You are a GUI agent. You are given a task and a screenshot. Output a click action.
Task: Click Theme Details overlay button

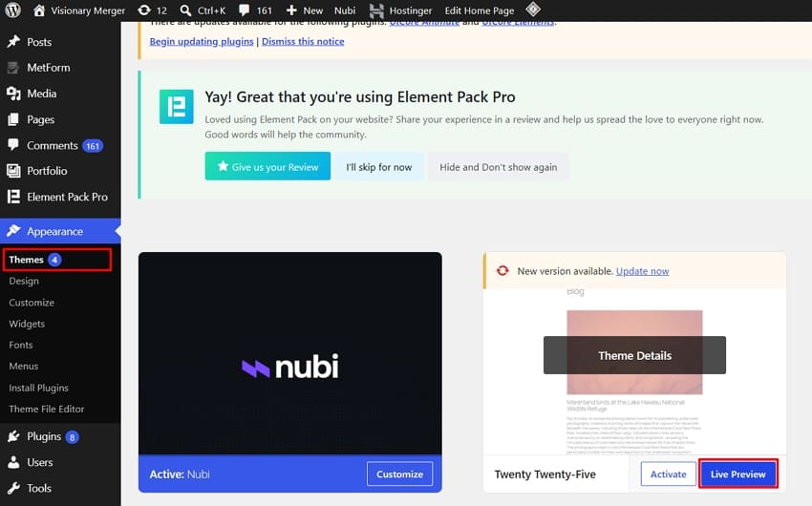[x=635, y=355]
